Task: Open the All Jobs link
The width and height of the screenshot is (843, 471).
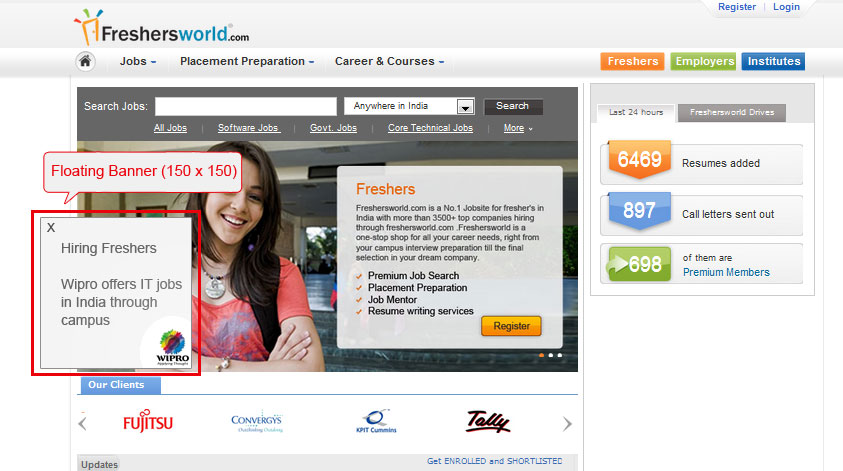Action: [170, 128]
